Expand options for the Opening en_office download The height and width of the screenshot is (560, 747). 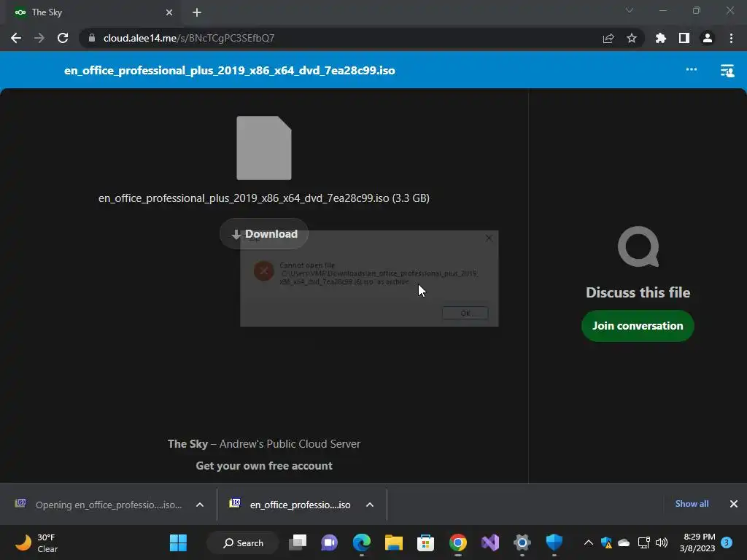200,505
